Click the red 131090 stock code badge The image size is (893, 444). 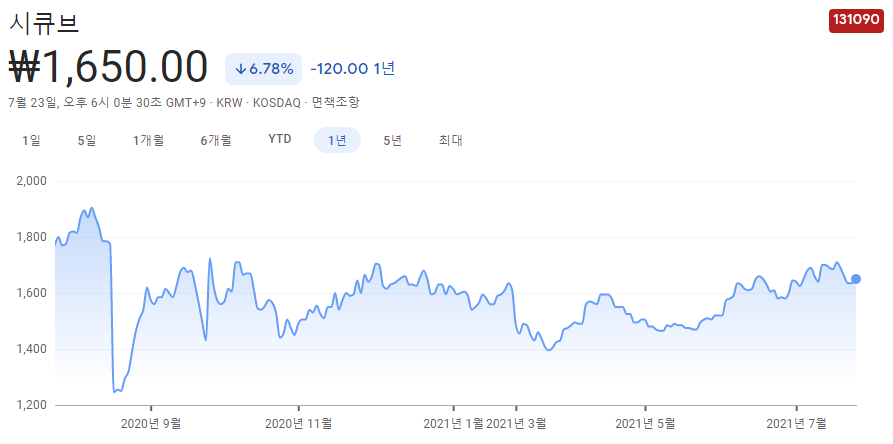point(856,20)
